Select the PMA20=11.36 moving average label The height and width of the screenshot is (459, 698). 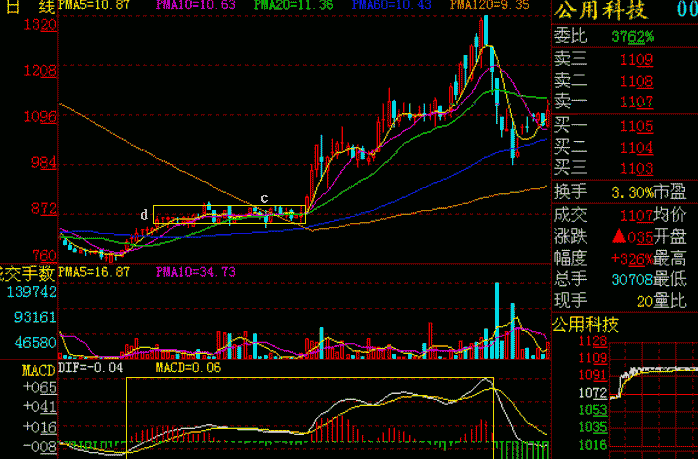(293, 5)
